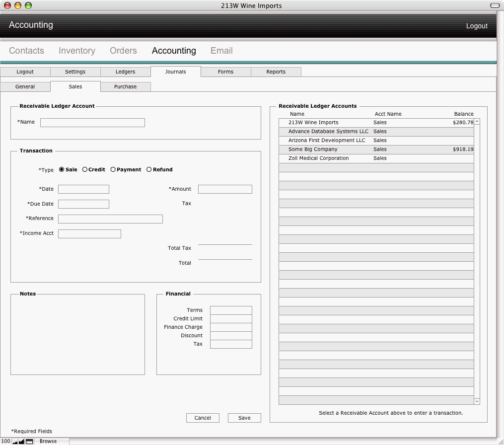Click the Name column header
504x445 pixels.
(x=297, y=114)
